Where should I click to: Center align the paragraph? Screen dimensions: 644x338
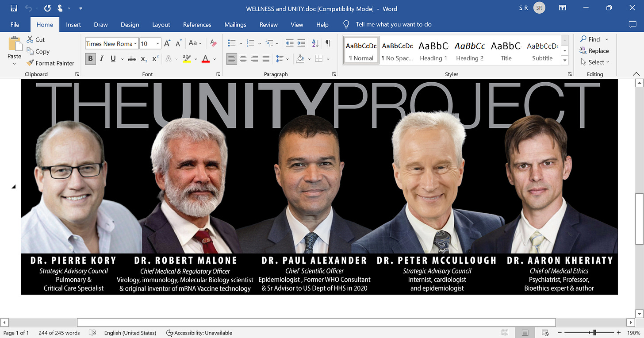point(243,58)
